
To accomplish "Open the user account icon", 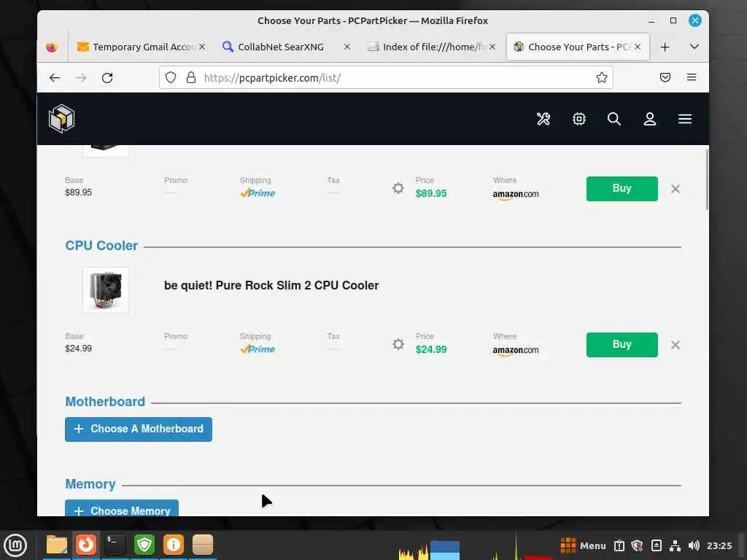I will [x=650, y=119].
